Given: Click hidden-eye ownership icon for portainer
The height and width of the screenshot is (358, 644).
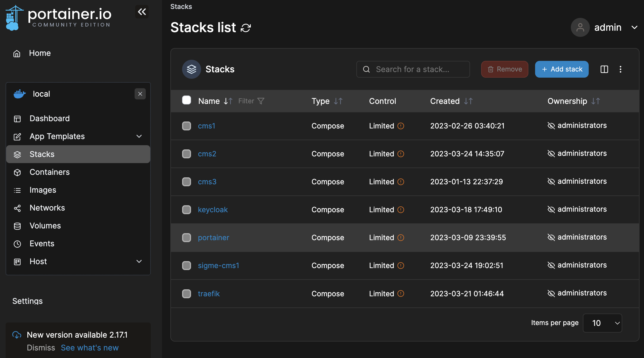Looking at the screenshot, I should click(x=551, y=237).
